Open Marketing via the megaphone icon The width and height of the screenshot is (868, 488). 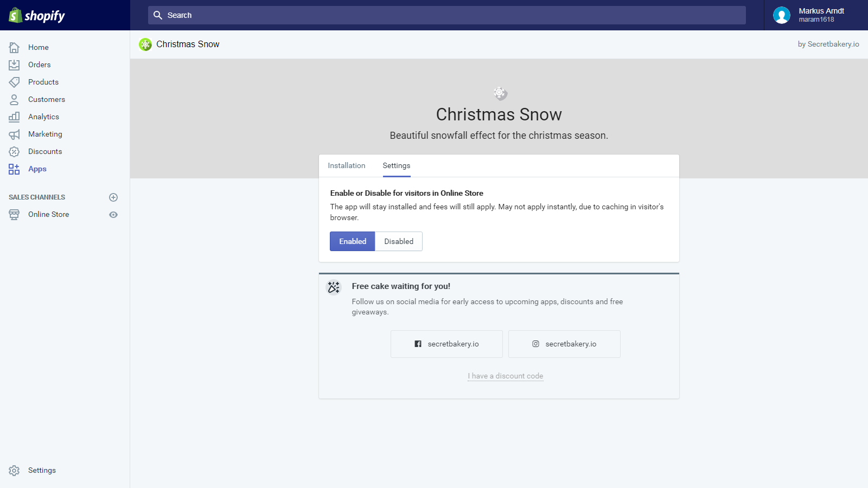tap(14, 134)
